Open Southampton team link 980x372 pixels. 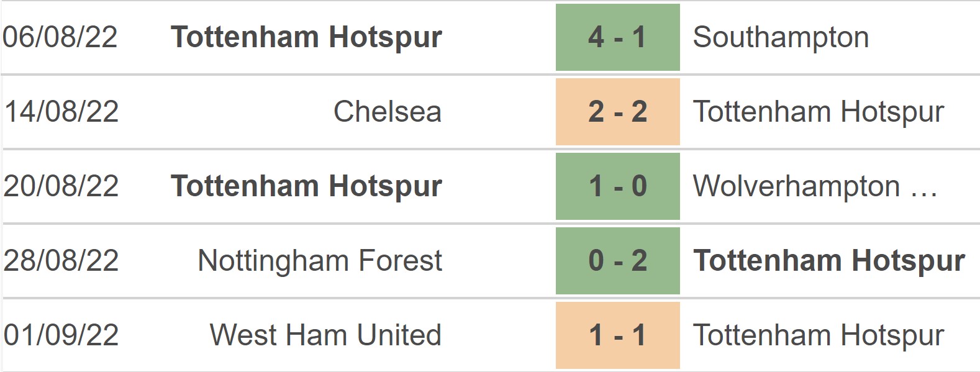pos(781,37)
